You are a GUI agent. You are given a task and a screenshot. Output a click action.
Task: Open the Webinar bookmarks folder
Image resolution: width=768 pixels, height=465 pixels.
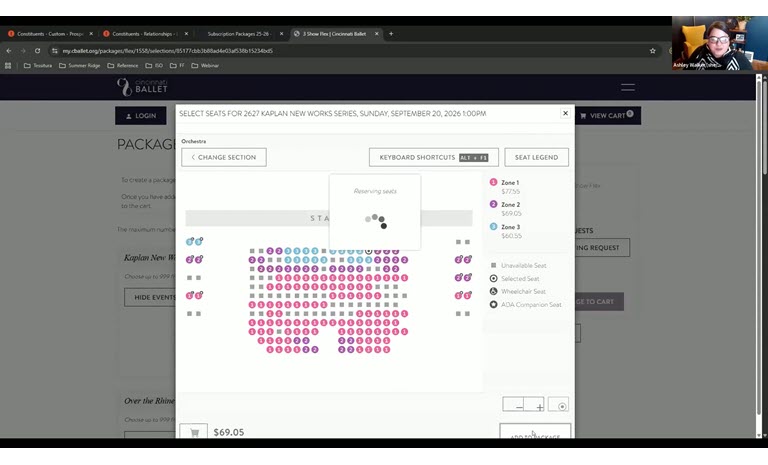(205, 65)
